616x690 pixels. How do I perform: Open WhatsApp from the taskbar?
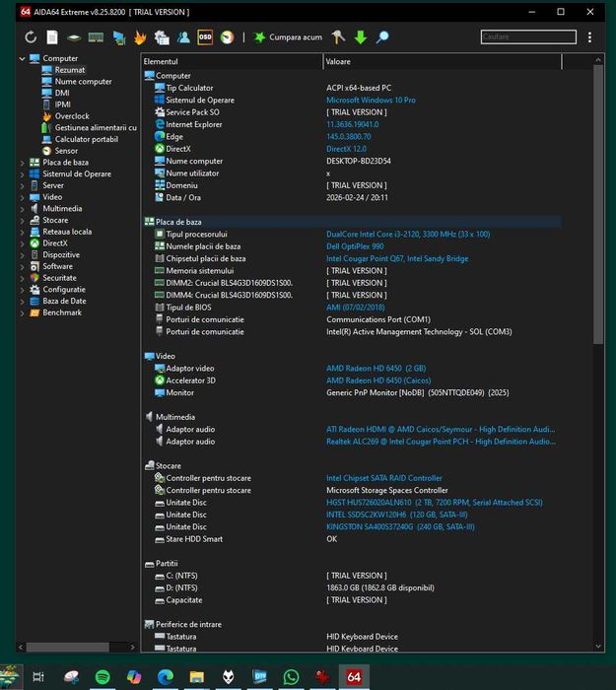[291, 677]
